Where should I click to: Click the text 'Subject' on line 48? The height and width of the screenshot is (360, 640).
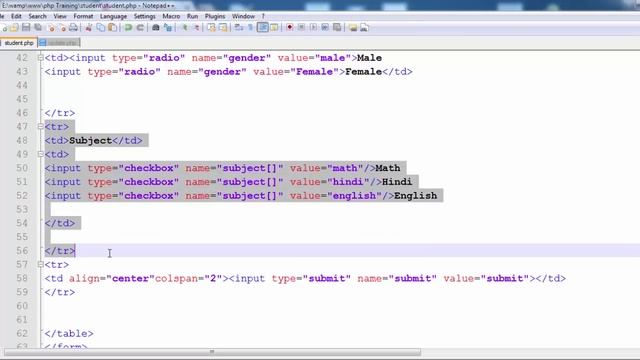tap(91, 141)
